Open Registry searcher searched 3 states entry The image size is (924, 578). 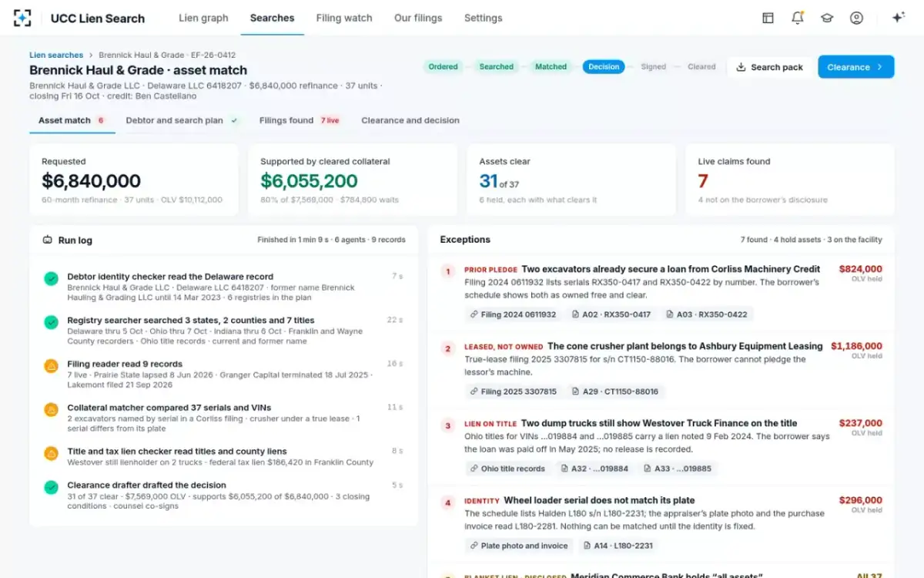coord(191,321)
